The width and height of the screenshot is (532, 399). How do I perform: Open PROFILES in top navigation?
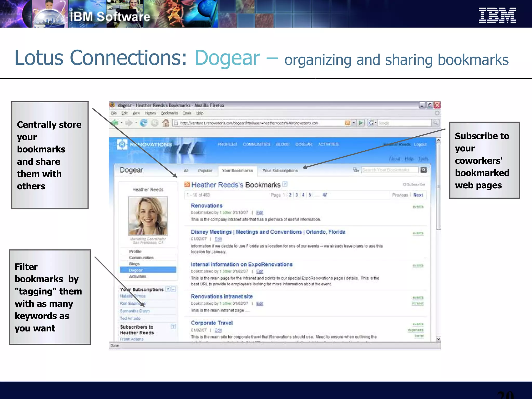coord(227,144)
